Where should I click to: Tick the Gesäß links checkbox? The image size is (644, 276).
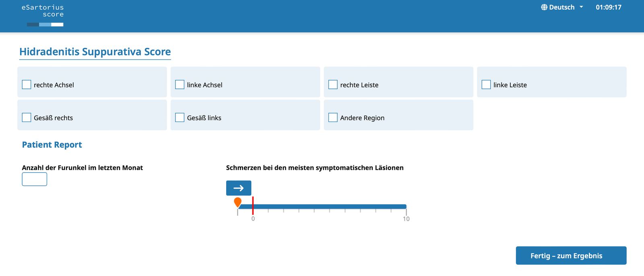pyautogui.click(x=180, y=117)
